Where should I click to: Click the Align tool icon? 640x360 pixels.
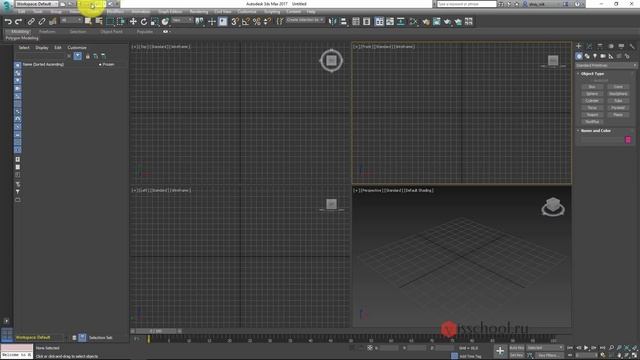pos(344,22)
